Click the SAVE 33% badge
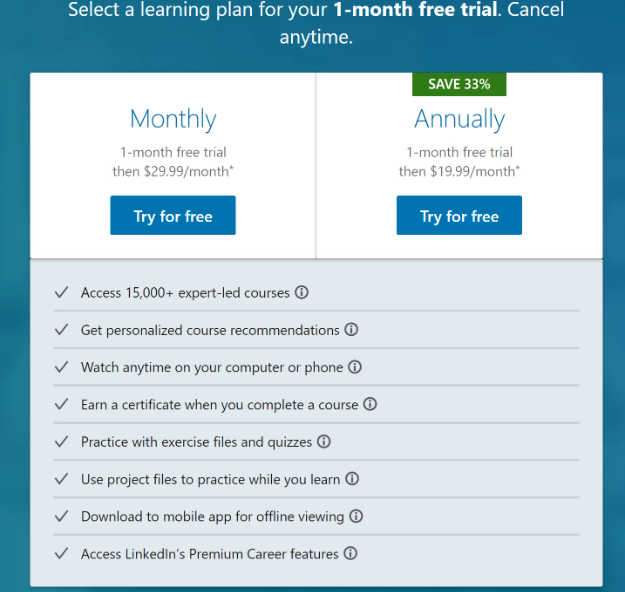625x592 pixels. point(459,84)
